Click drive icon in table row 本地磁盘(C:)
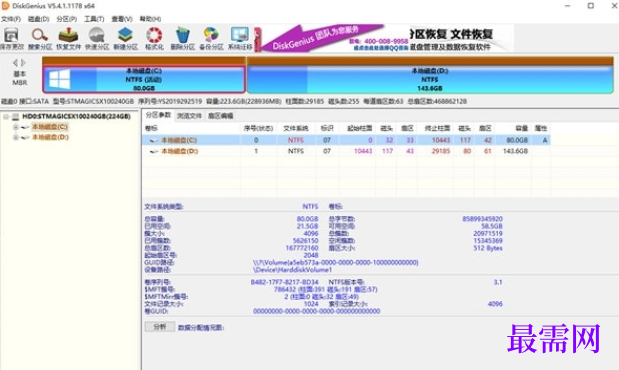Image resolution: width=619 pixels, height=370 pixels. [154, 140]
